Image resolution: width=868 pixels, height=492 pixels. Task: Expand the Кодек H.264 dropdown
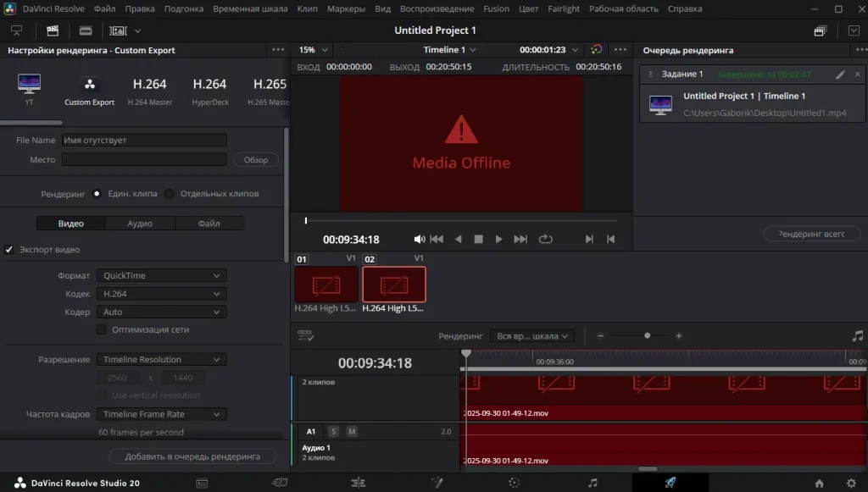(161, 294)
